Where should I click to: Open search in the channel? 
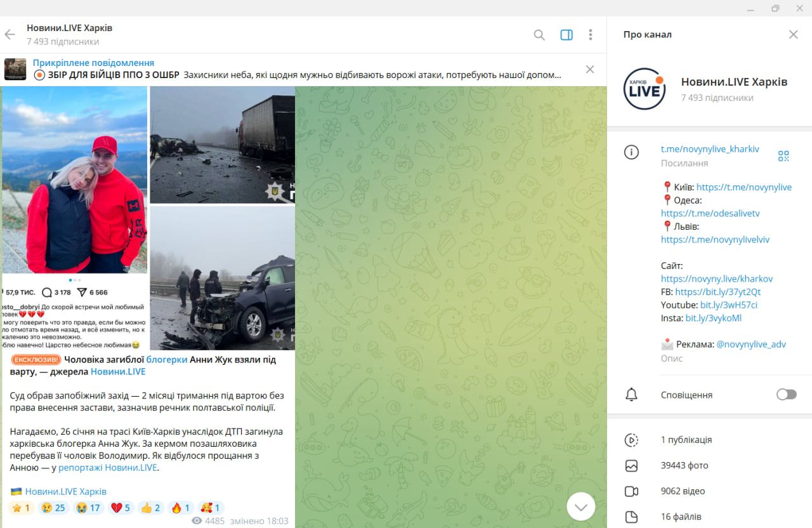(x=539, y=35)
